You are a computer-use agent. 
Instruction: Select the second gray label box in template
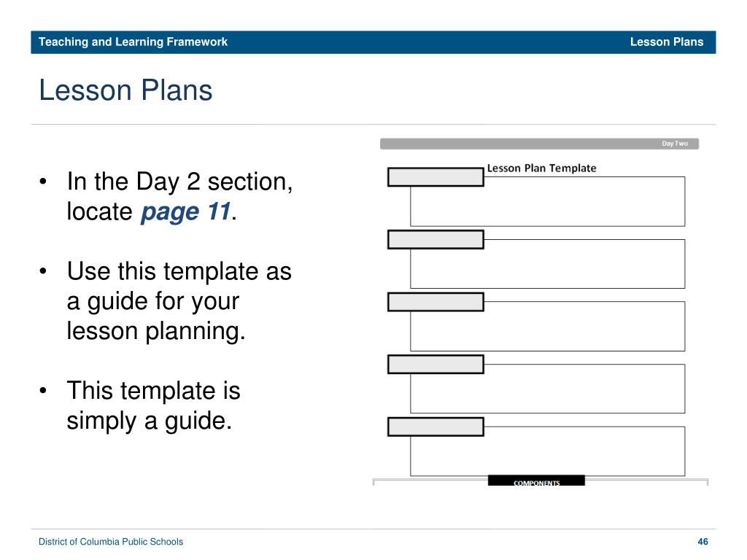(x=436, y=239)
